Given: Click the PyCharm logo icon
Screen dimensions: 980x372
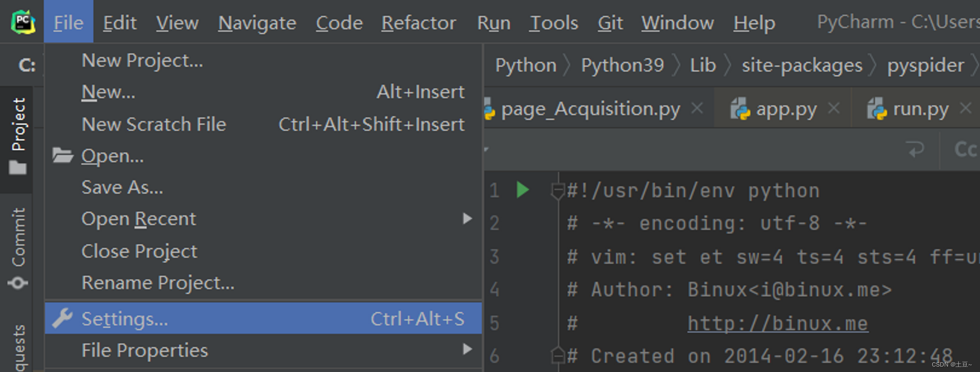Looking at the screenshot, I should (23, 23).
